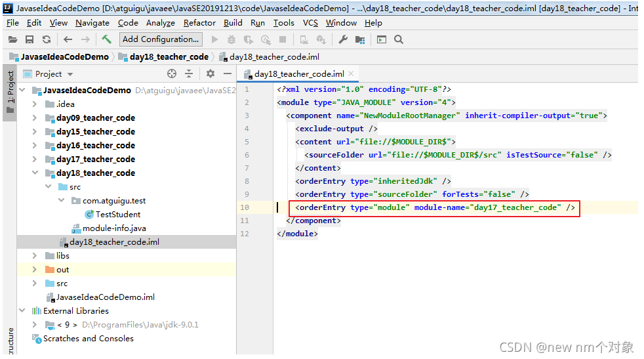Click day18_teacher_code breadcrumb

pos(165,56)
